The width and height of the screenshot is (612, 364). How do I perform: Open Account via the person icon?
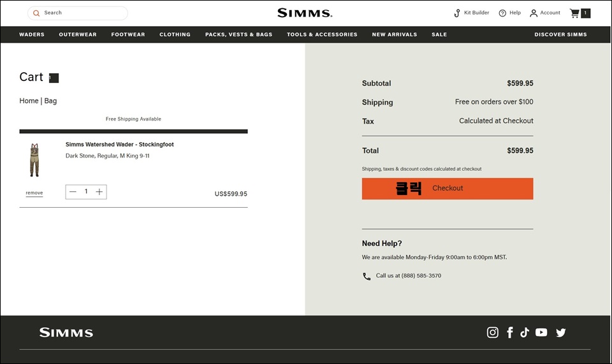[534, 13]
